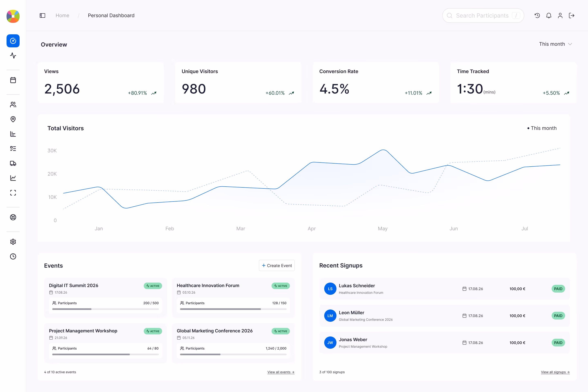Open the notifications bell icon

(549, 16)
